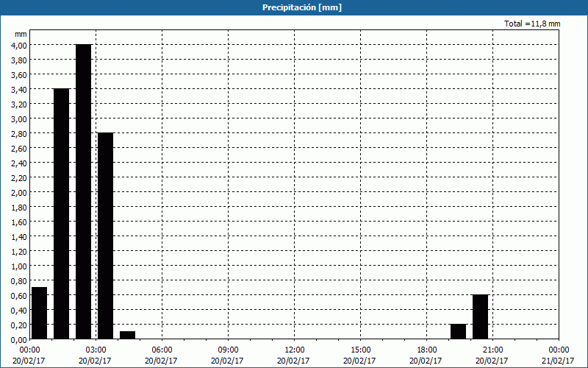This screenshot has width=588, height=368.
Task: Click the 0,60 mm bar before 21:00
Action: 481,317
